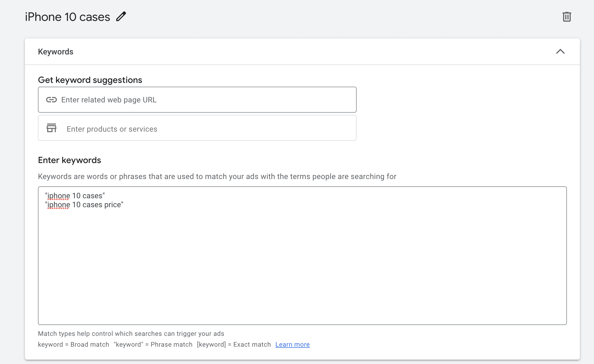Delete the ad group with trash icon

click(x=567, y=17)
